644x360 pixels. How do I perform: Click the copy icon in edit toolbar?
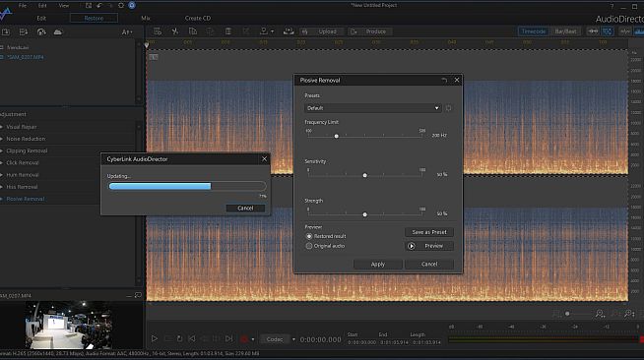point(193,31)
